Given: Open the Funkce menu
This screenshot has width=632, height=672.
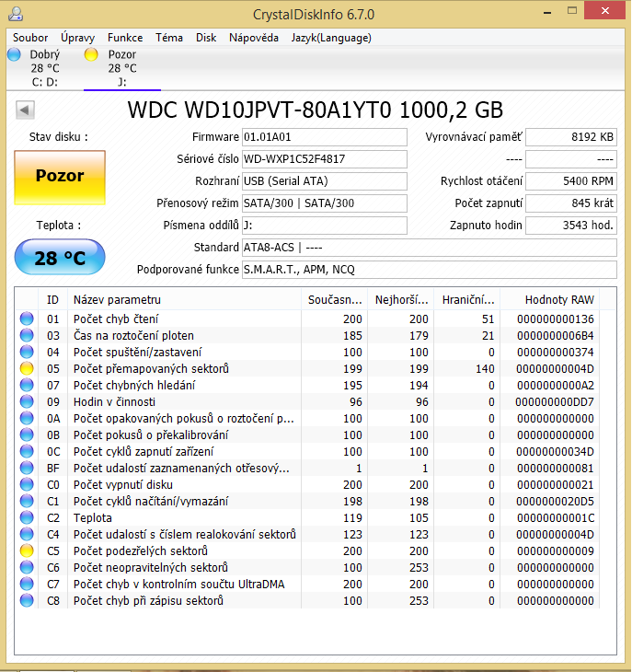Looking at the screenshot, I should [125, 38].
